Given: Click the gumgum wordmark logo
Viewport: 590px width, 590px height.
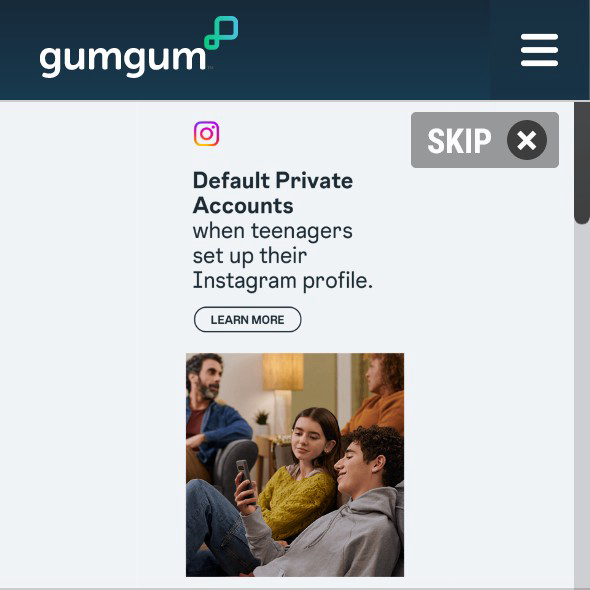Looking at the screenshot, I should click(123, 60).
